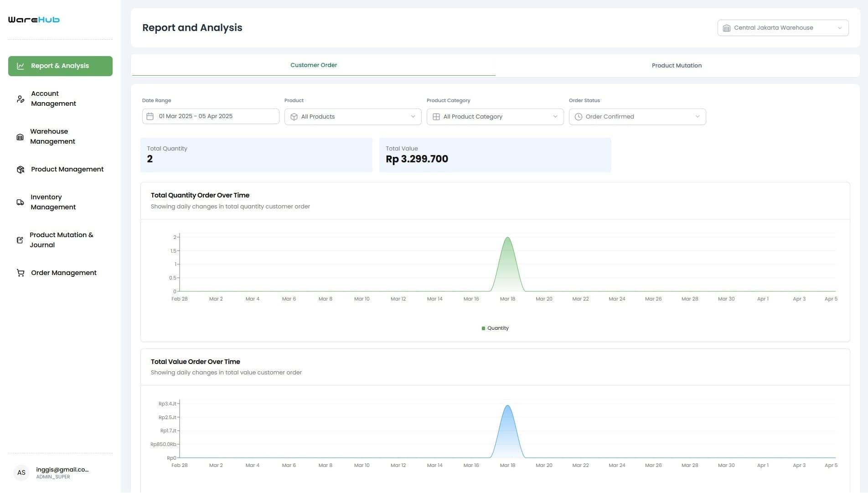Open the Order Confirmed status dropdown

[637, 116]
